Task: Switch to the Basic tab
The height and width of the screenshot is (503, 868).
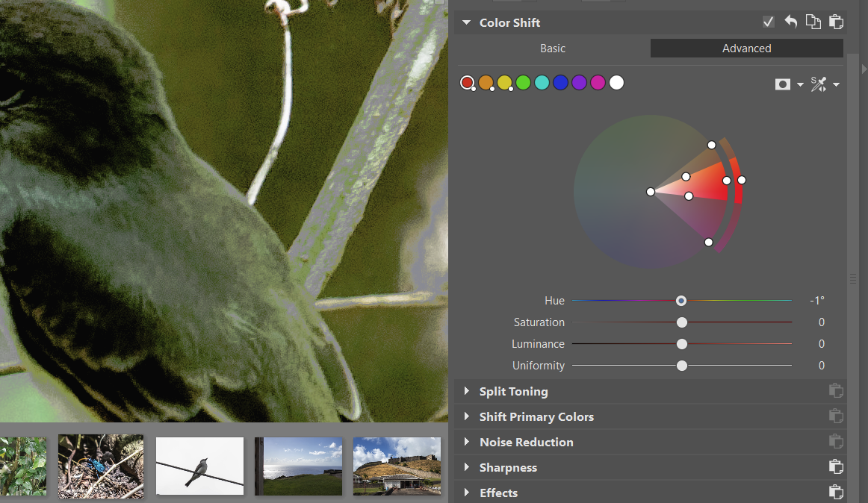Action: (553, 48)
